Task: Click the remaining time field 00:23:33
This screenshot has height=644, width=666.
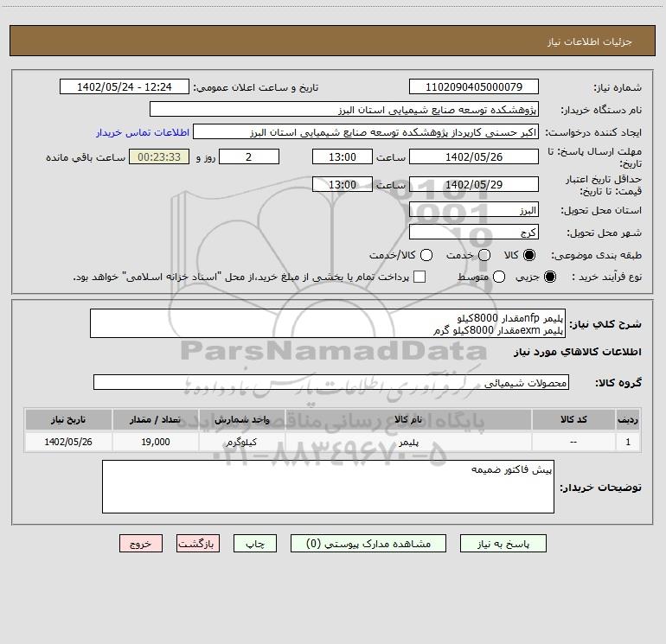Action: [159, 157]
